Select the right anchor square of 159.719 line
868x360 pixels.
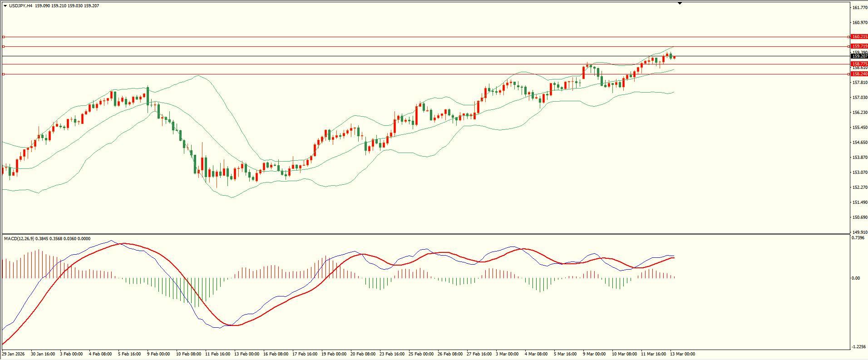849,46
